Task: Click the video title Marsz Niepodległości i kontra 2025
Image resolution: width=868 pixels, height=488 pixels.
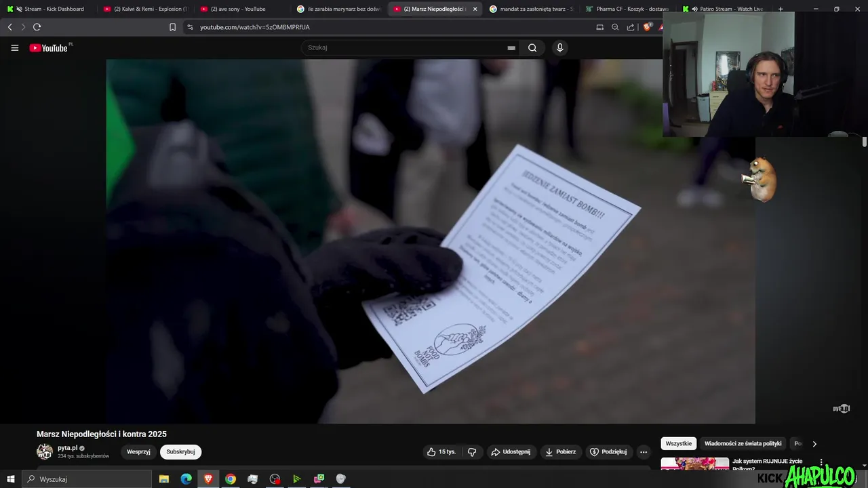Action: (102, 434)
